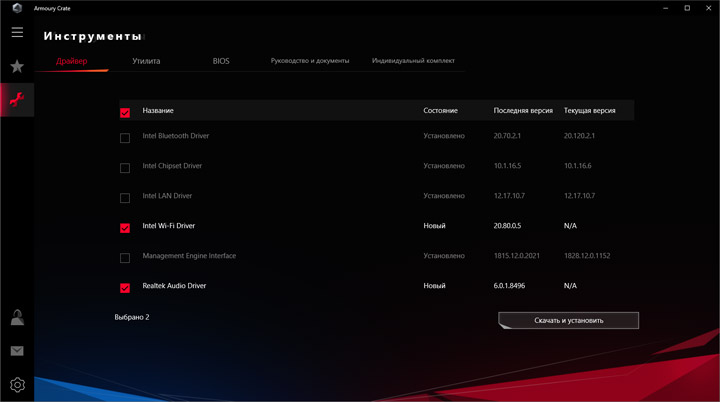Screen dimensions: 720x402
Task: Select the wrench Tools sidebar icon
Action: [17, 100]
